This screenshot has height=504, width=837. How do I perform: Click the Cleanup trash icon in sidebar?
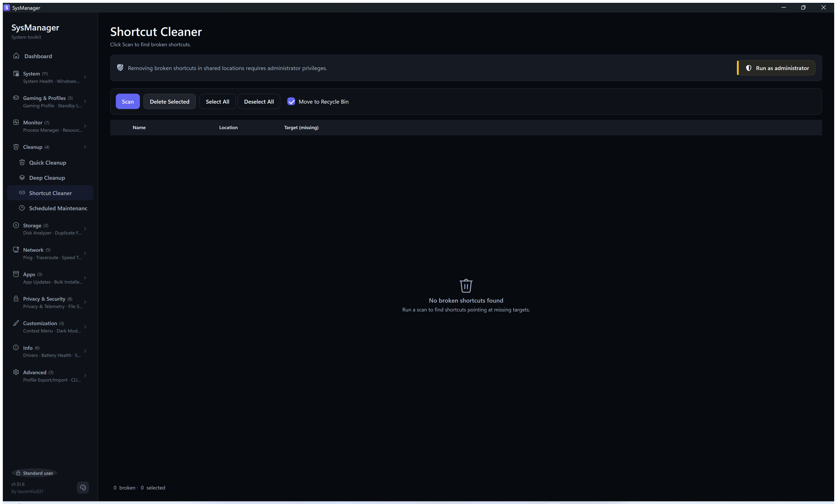[x=16, y=147]
